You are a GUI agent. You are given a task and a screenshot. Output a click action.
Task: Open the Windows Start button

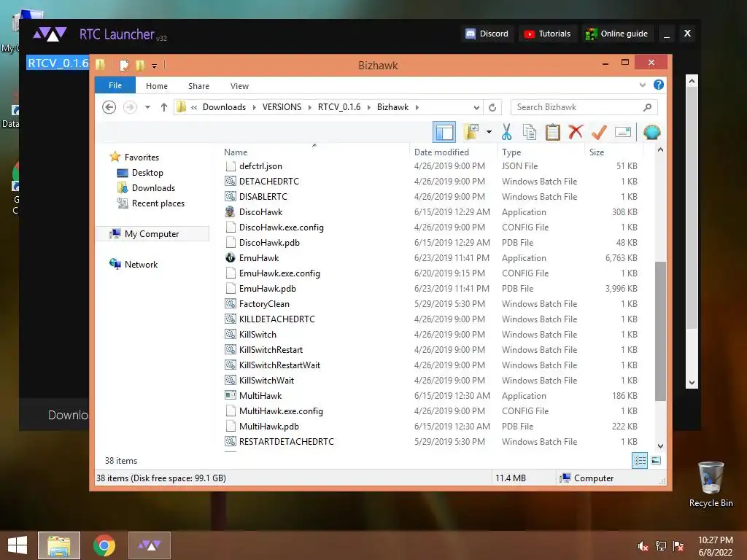point(18,545)
